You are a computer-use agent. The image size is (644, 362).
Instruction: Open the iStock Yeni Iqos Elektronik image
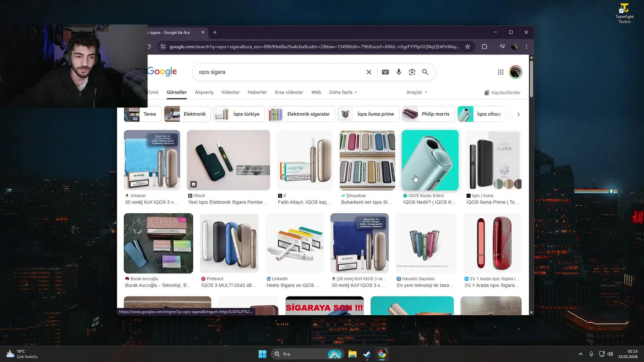tap(228, 160)
